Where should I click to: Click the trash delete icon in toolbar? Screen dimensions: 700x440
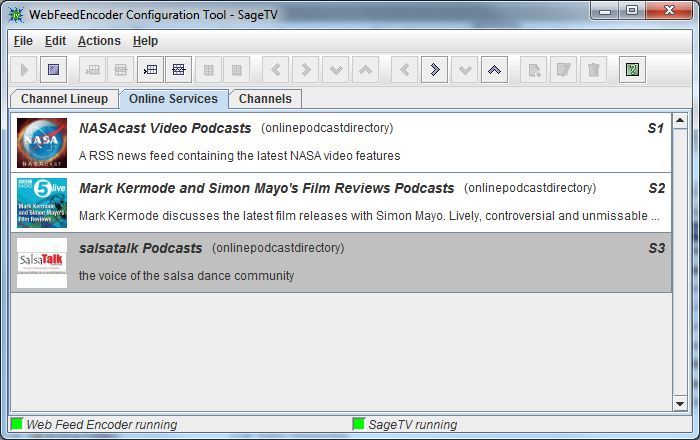pos(594,70)
